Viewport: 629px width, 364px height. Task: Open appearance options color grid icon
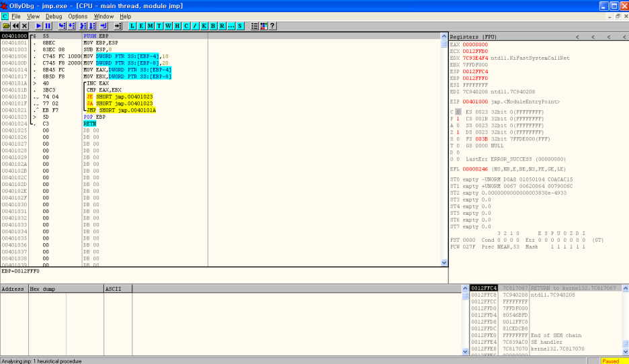263,26
